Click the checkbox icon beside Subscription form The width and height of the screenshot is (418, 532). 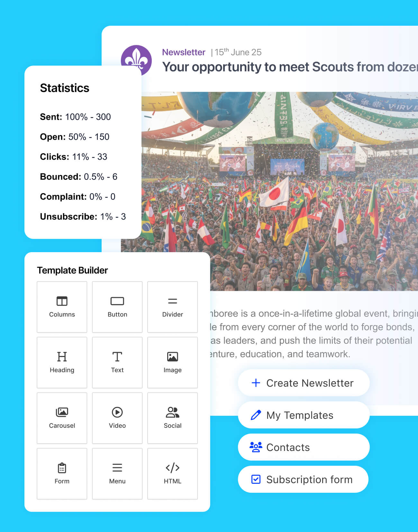pyautogui.click(x=256, y=479)
